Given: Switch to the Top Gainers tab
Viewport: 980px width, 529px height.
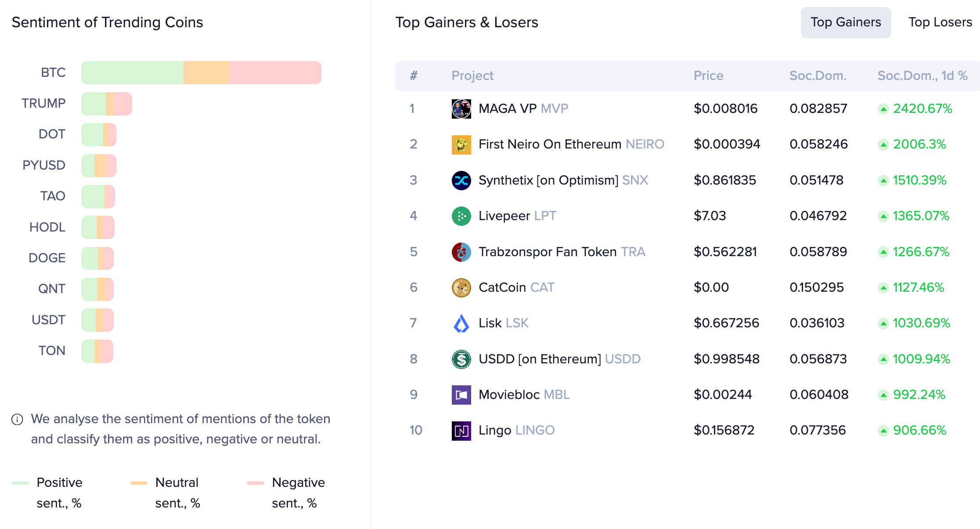Looking at the screenshot, I should click(x=846, y=22).
